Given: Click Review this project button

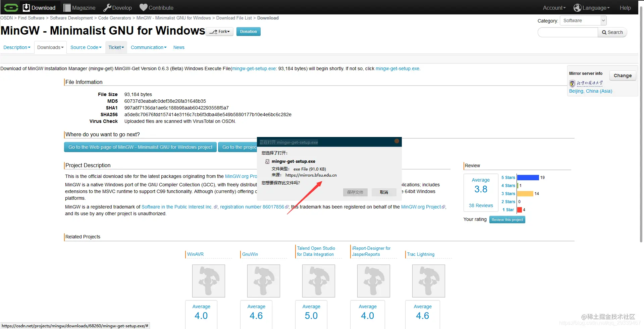Looking at the screenshot, I should pos(507,220).
